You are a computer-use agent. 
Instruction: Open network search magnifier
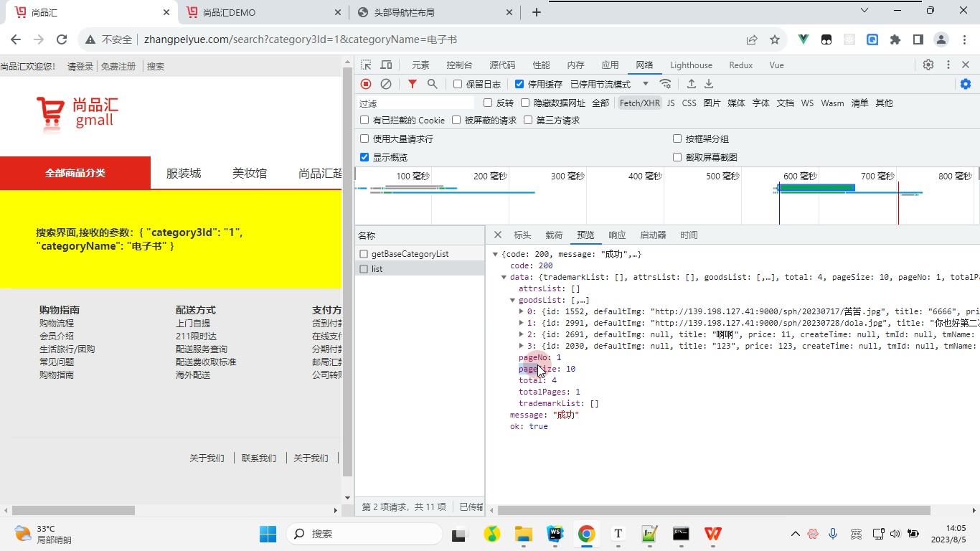[432, 84]
